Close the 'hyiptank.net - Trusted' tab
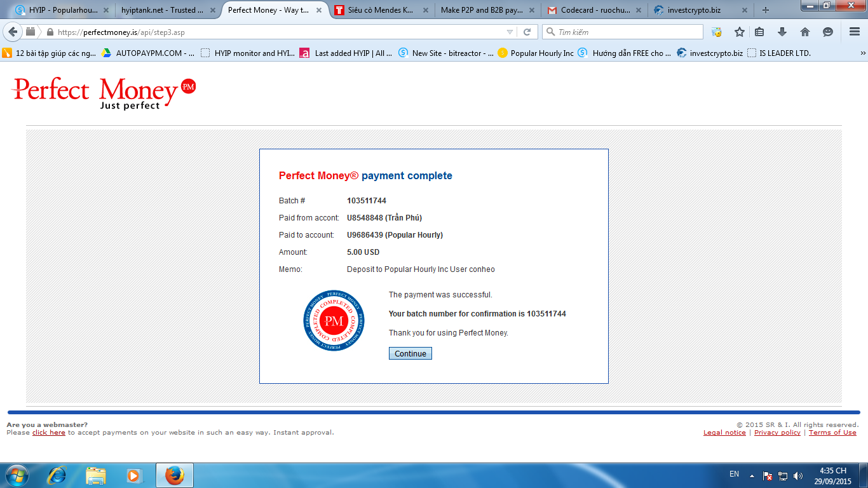Viewport: 868px width, 488px height. [212, 10]
